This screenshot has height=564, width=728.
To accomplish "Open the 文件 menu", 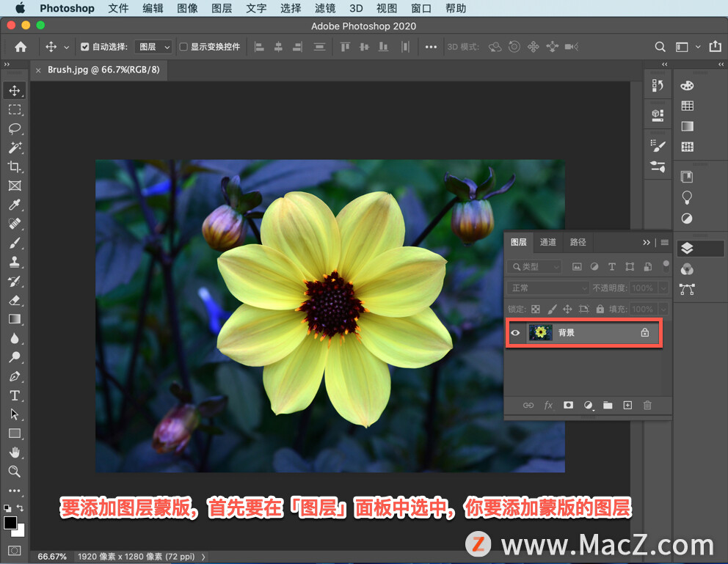I will coord(118,8).
